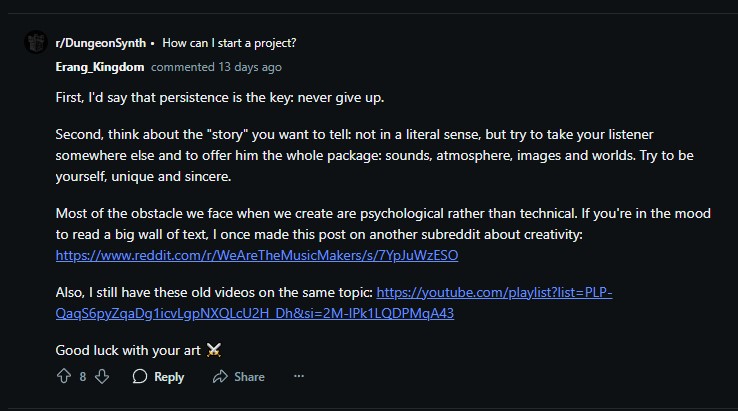Open the post "How can I start a project?"
Viewport: 738px width, 411px height.
pos(229,43)
